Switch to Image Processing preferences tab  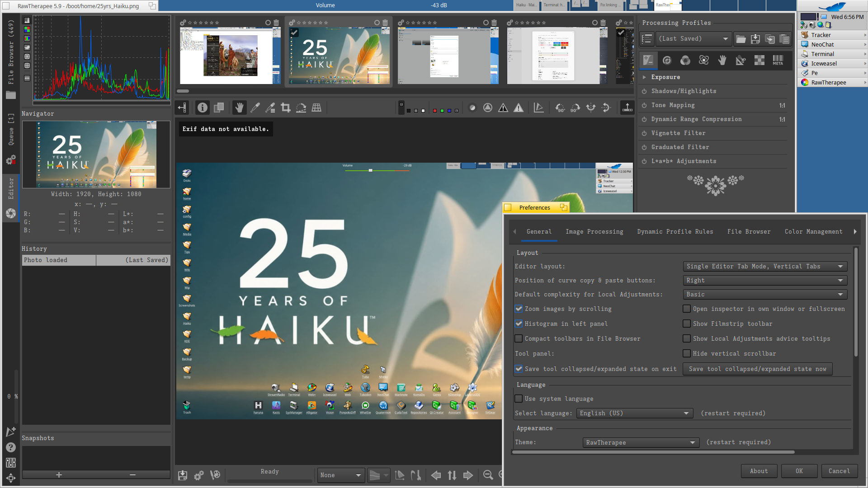point(594,232)
